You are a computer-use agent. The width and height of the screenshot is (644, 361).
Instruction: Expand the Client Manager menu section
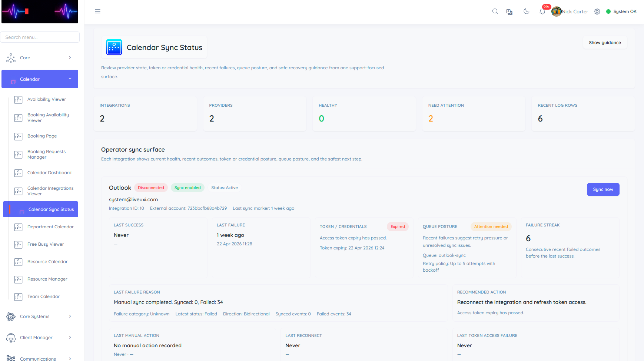pos(40,338)
